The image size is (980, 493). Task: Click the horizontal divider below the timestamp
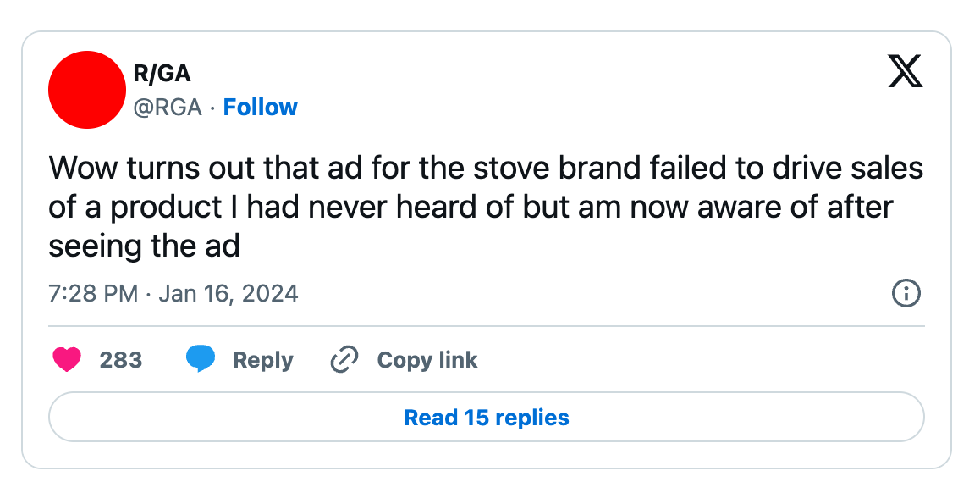[487, 326]
